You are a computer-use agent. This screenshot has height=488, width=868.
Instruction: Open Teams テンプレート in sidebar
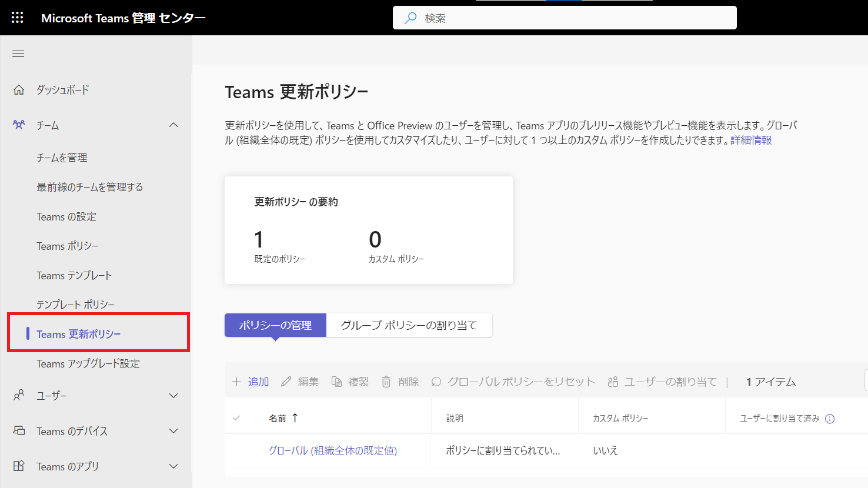click(74, 276)
